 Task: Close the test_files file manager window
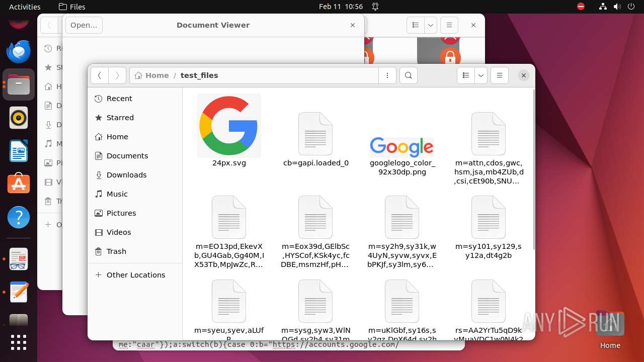pyautogui.click(x=524, y=75)
